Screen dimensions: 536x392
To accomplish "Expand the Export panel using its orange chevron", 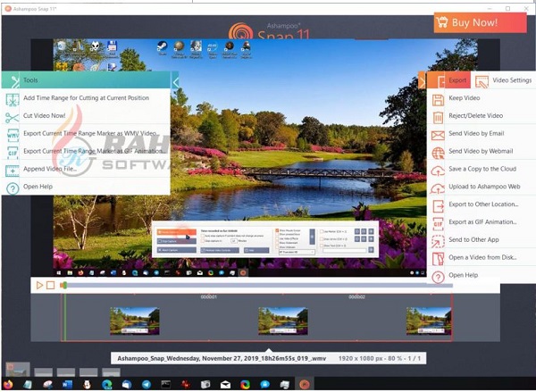I will 423,82.
